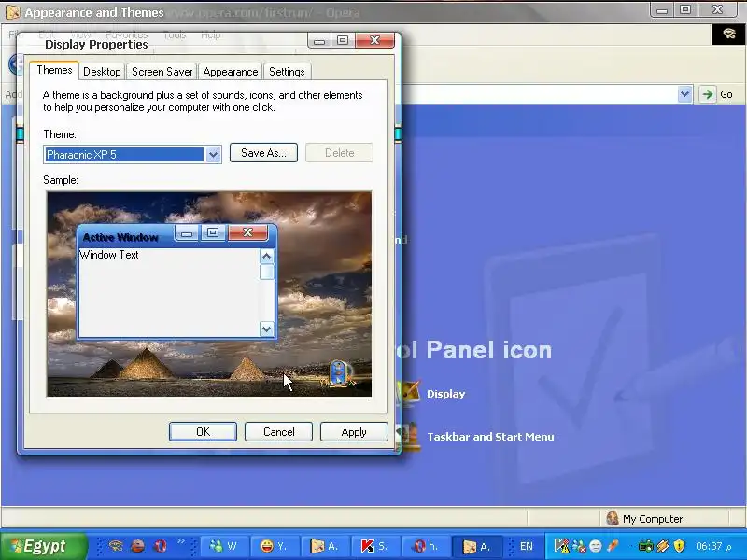The image size is (747, 560).
Task: Open the Display control panel link
Action: pos(446,394)
